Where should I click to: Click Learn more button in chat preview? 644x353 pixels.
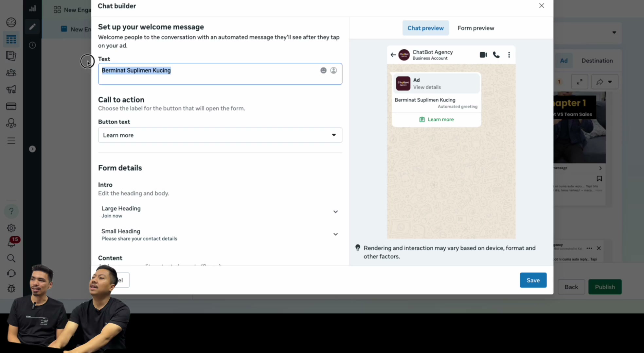point(437,120)
